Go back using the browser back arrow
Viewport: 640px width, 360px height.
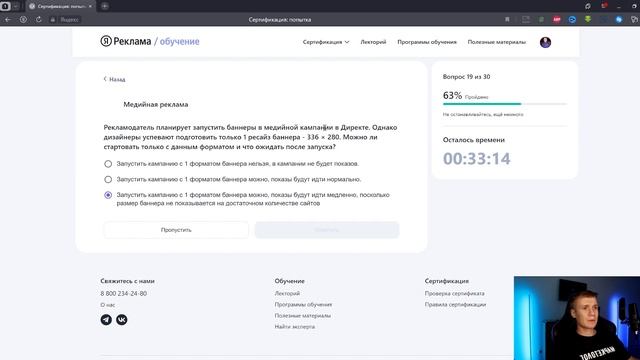pos(8,20)
